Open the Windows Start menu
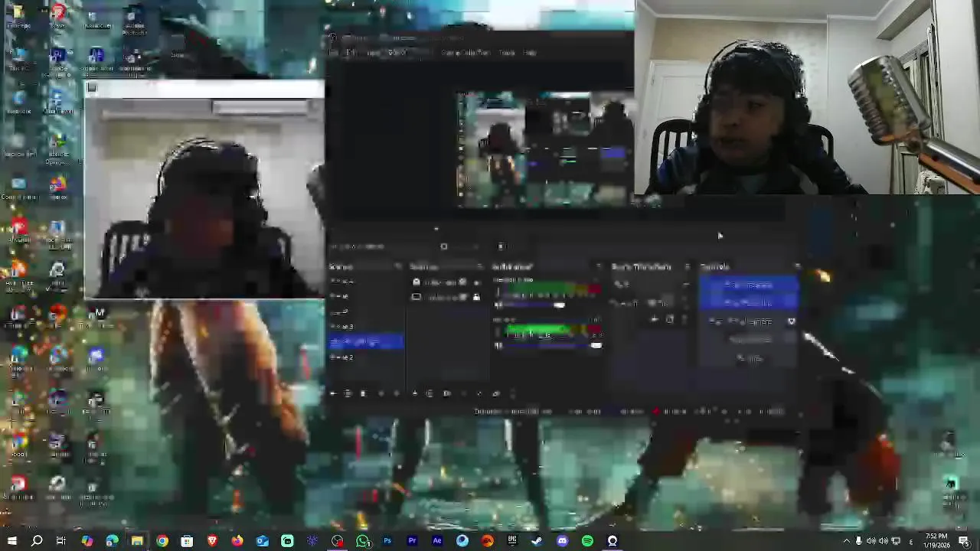Screen dimensions: 980x551 coord(11,541)
